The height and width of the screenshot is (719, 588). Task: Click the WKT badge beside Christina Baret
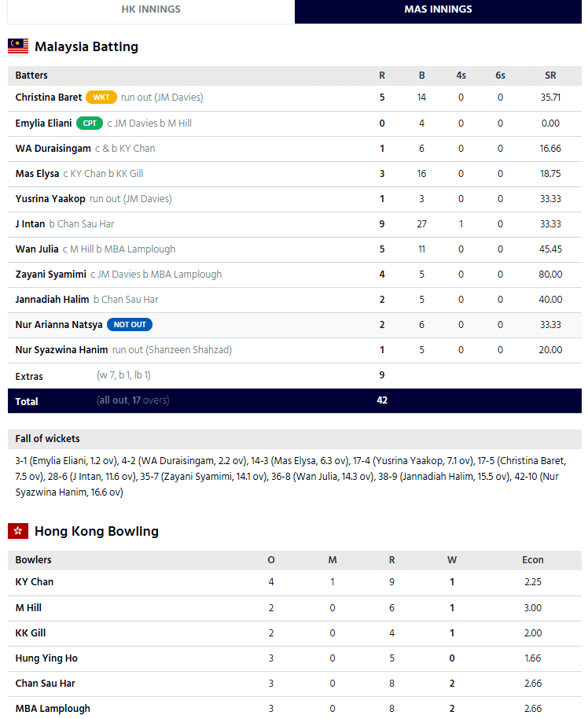101,98
